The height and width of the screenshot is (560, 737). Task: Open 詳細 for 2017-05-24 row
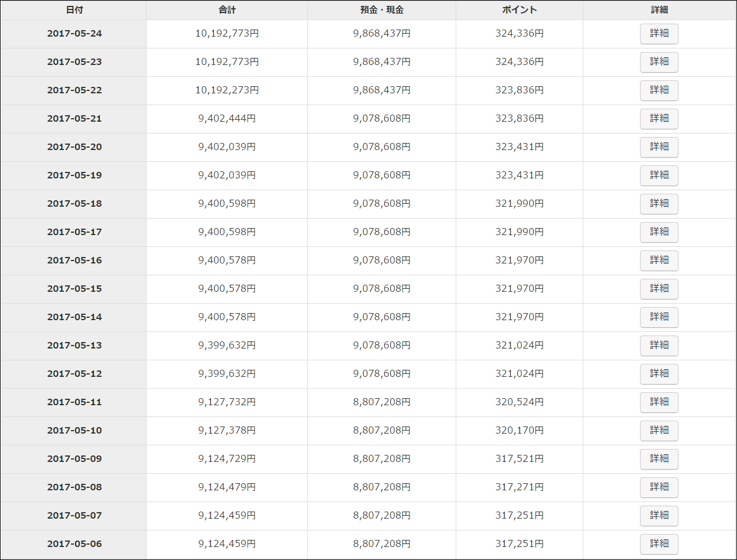[659, 34]
